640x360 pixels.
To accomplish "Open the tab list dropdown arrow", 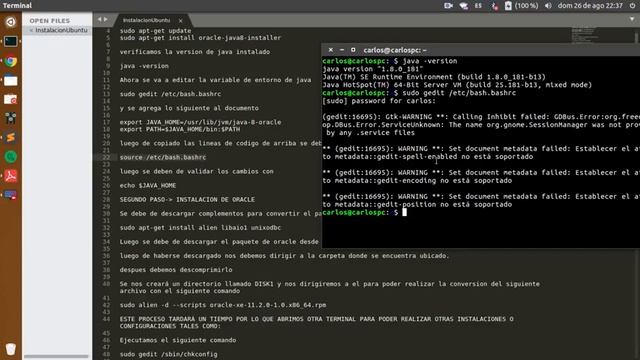I will pos(632,19).
